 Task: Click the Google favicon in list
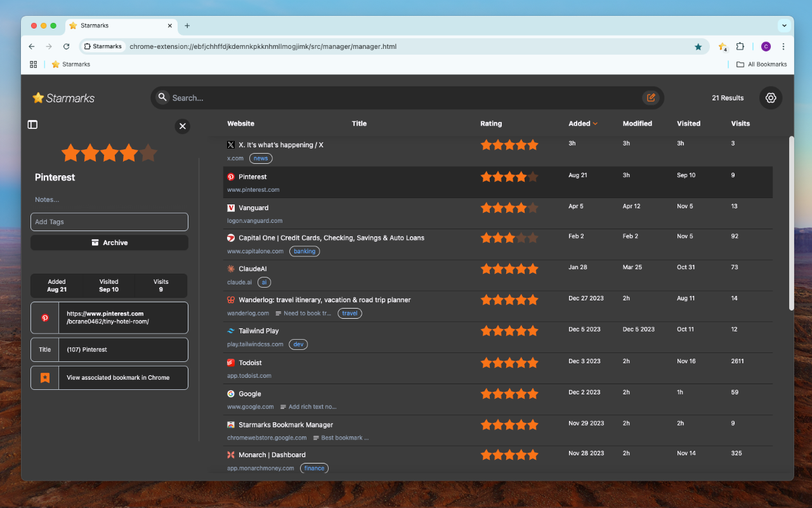pyautogui.click(x=231, y=394)
